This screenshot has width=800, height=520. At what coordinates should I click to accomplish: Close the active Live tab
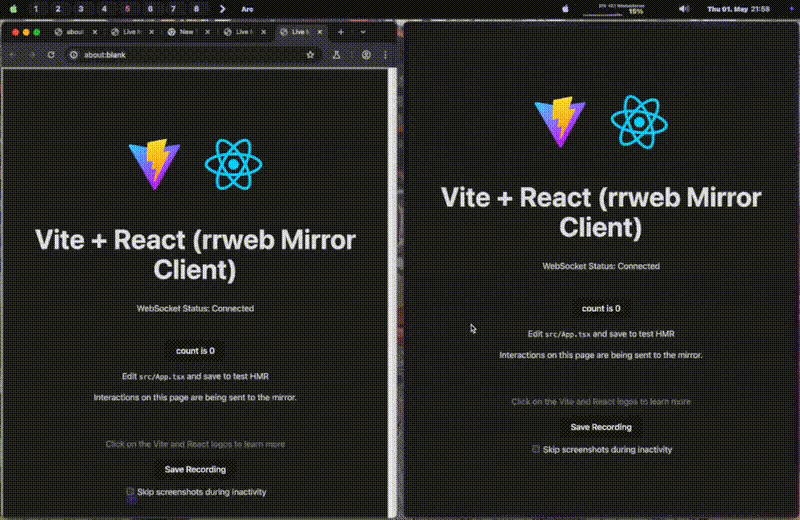click(x=320, y=32)
